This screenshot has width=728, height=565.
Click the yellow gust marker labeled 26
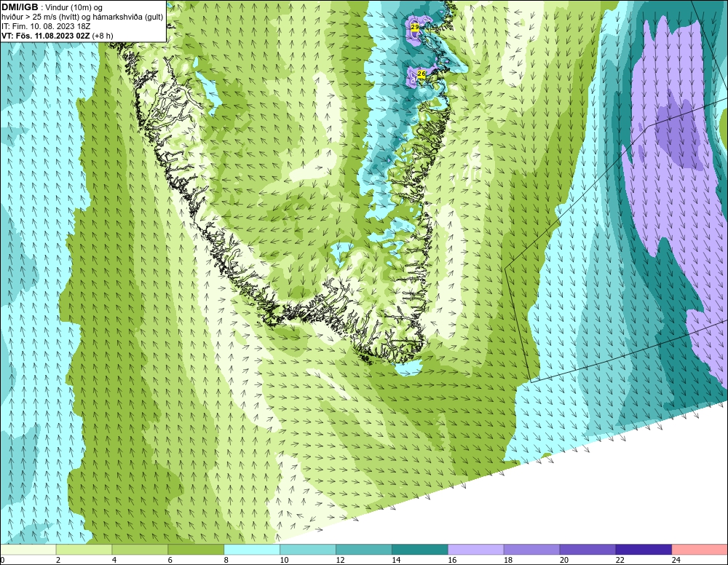tap(421, 74)
